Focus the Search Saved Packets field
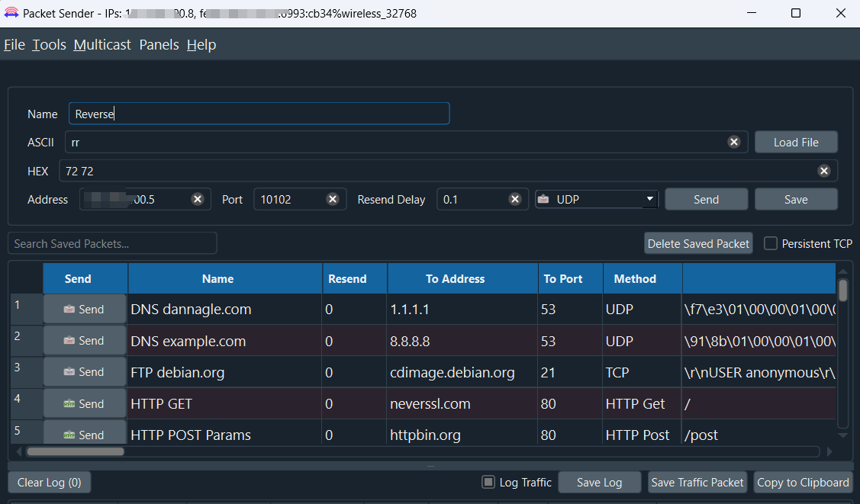The image size is (860, 504). tap(112, 243)
